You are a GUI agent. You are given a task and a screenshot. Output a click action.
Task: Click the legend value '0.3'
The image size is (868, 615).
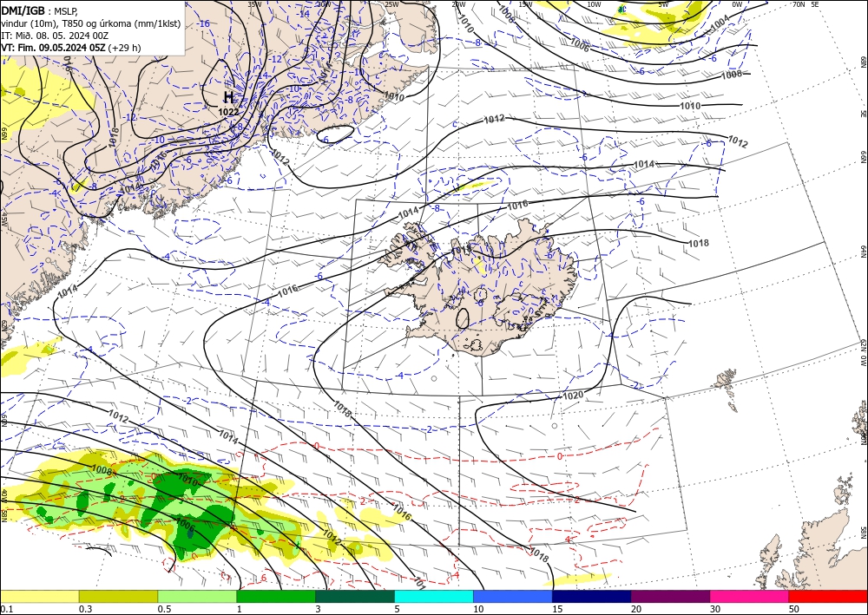coord(86,609)
